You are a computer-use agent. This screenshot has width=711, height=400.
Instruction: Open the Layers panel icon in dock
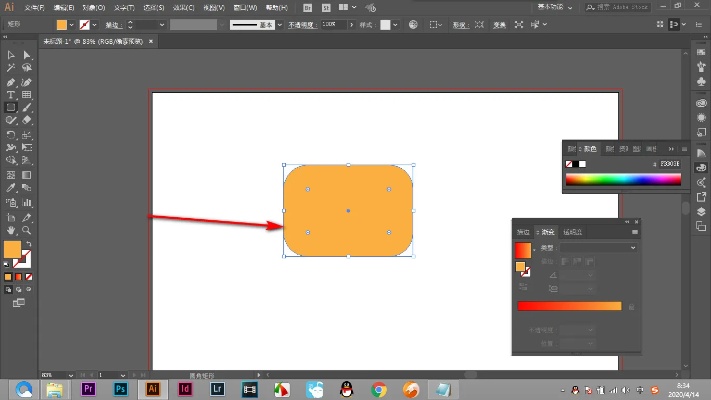701,211
